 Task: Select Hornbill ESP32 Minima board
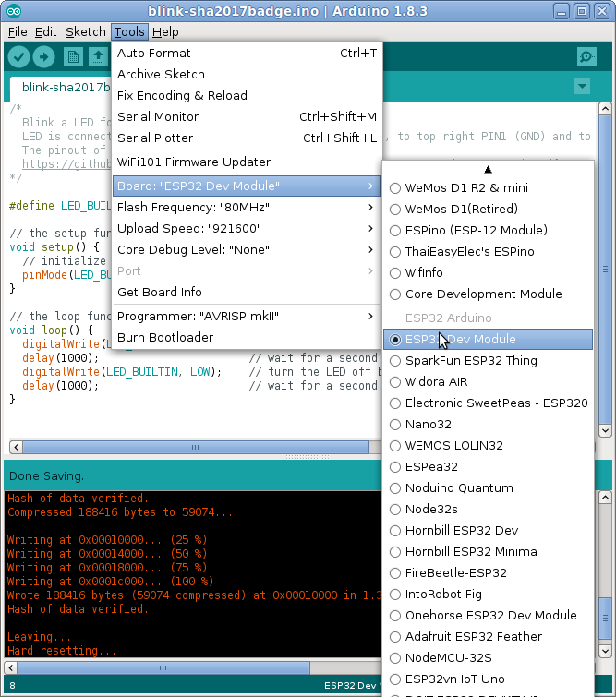488,552
